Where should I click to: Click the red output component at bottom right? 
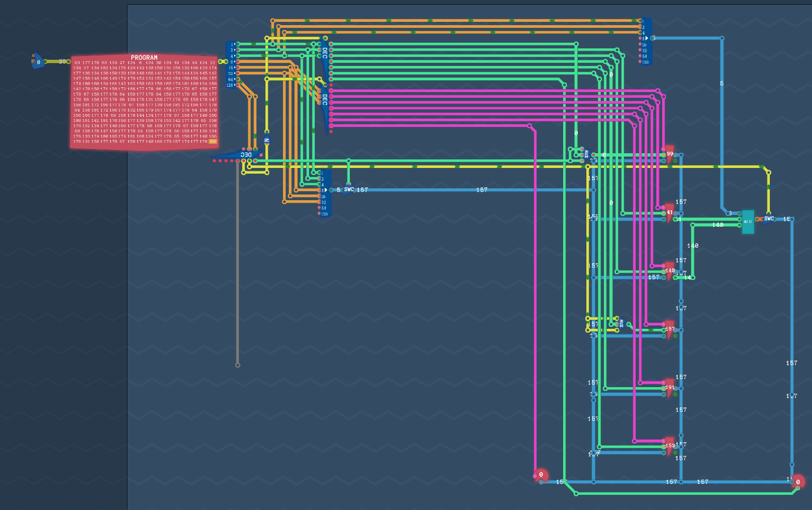point(798,482)
